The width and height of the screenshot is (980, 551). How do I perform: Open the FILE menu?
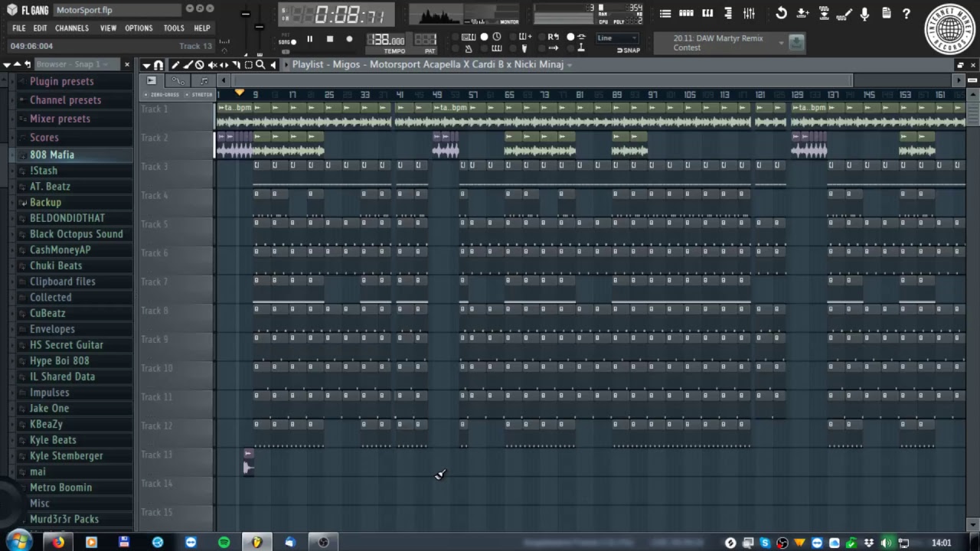[19, 28]
